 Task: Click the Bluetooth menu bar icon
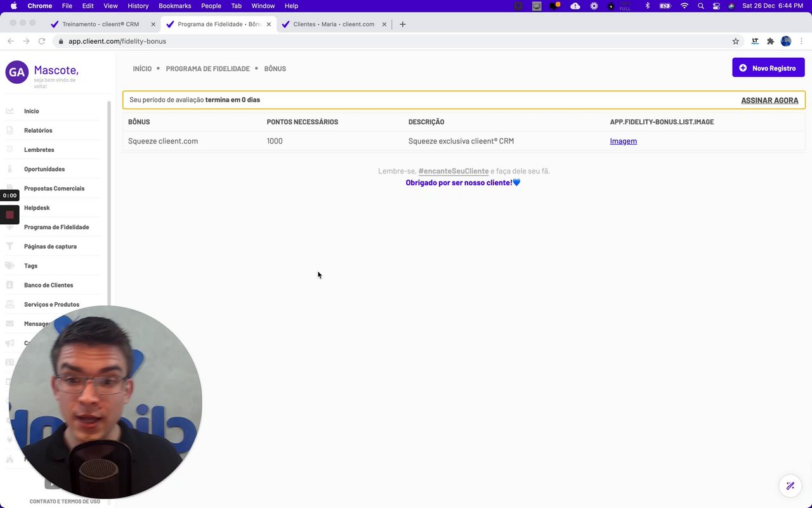[x=647, y=6]
